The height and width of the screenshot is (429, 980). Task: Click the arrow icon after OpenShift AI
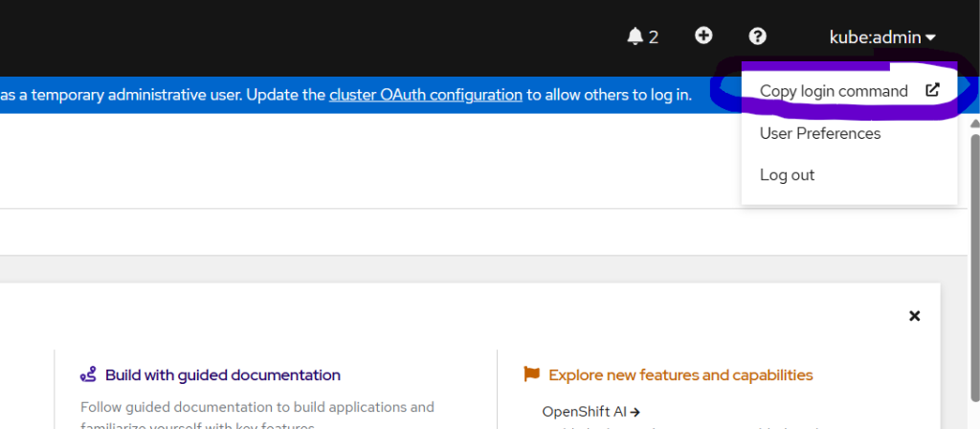coord(635,412)
